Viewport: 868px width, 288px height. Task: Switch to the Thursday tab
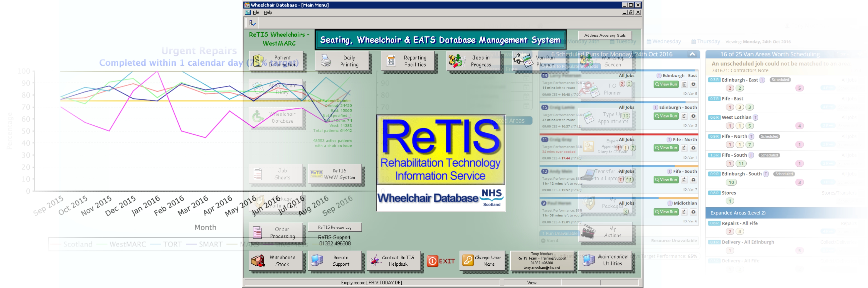point(705,41)
